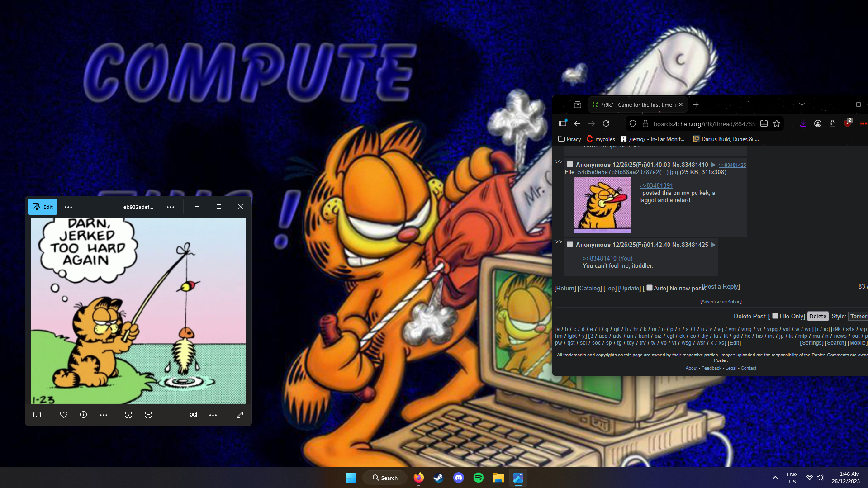Screen dimensions: 868x488
Task: Bookmark this page with the star icon
Action: pos(777,123)
